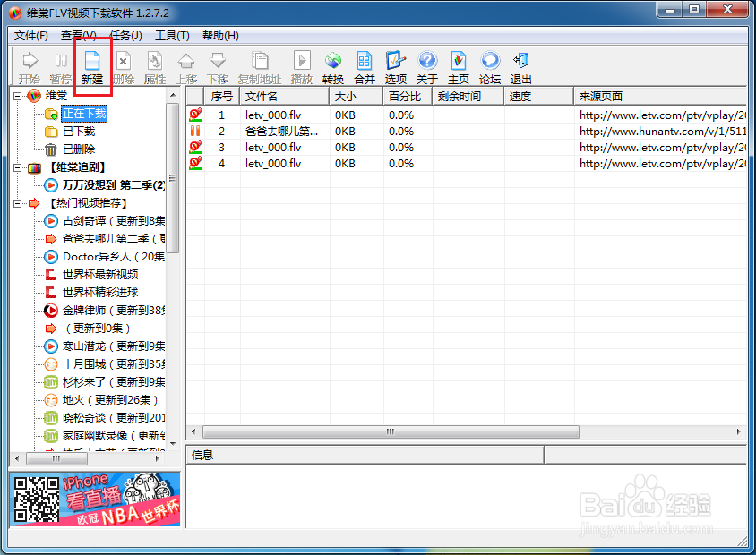Select 地火 (更新到26集) tree item
Viewport: 756px width, 555px height.
[110, 400]
